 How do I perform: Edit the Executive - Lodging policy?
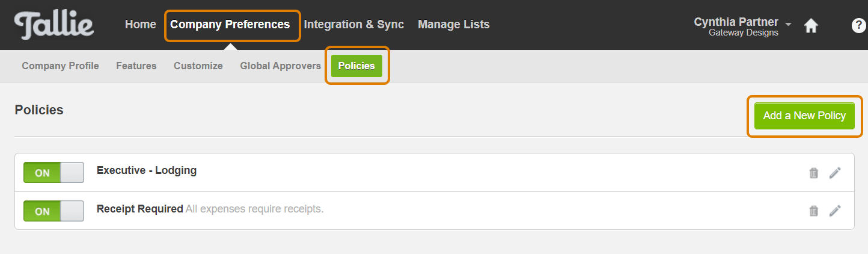click(835, 173)
